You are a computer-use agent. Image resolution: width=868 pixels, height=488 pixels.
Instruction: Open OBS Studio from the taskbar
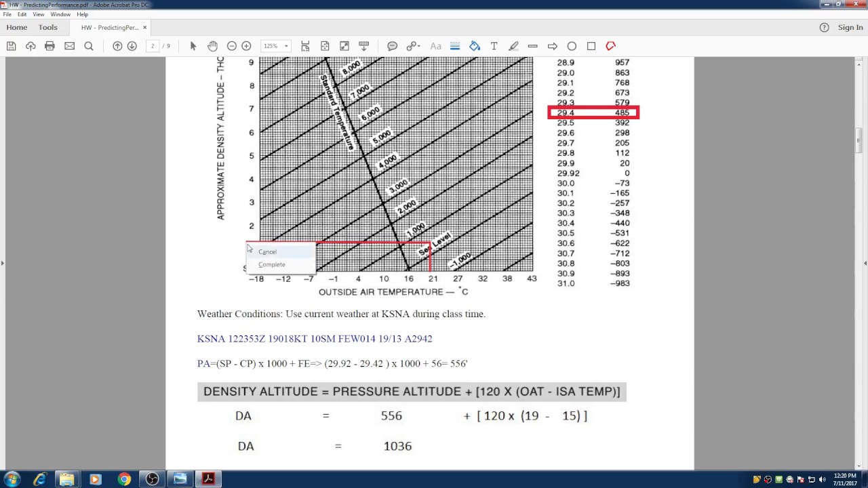152,479
